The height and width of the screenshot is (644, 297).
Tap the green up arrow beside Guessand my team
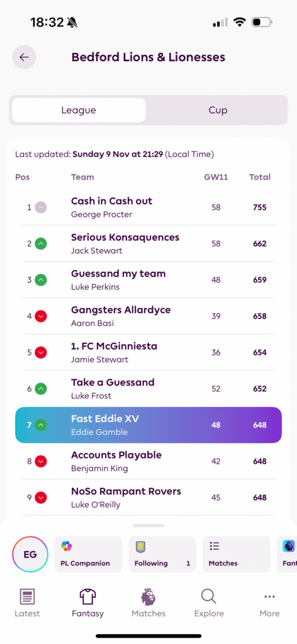(x=41, y=280)
